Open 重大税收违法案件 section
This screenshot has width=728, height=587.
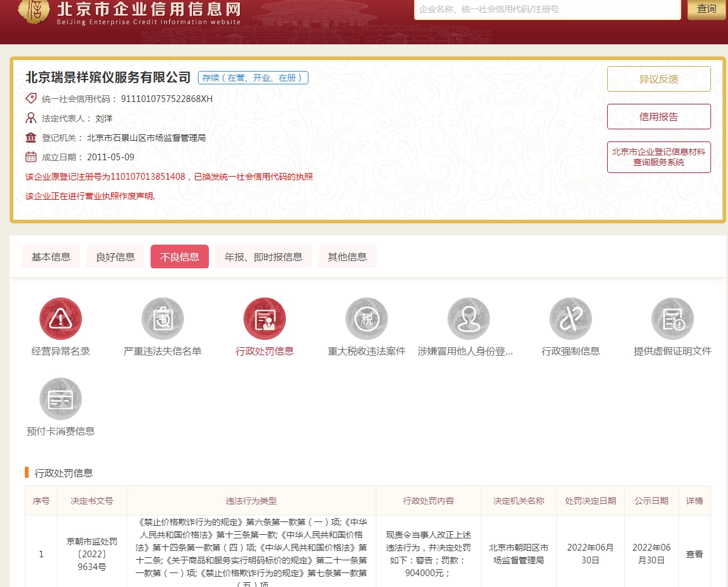(366, 317)
